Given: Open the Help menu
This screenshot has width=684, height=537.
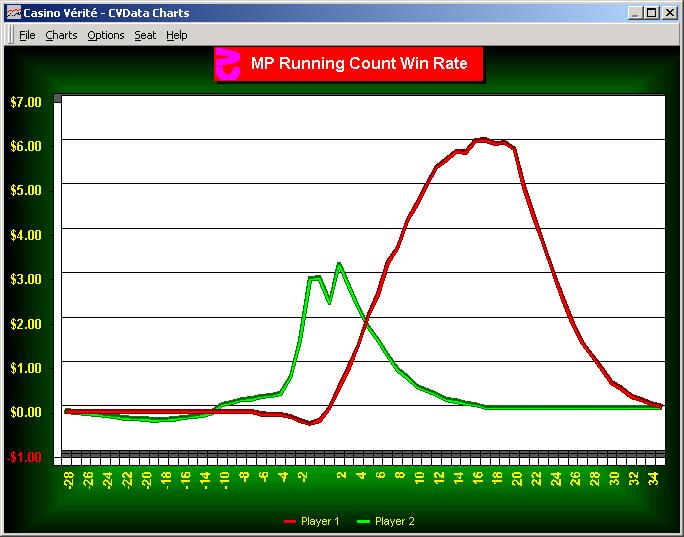Looking at the screenshot, I should [177, 35].
